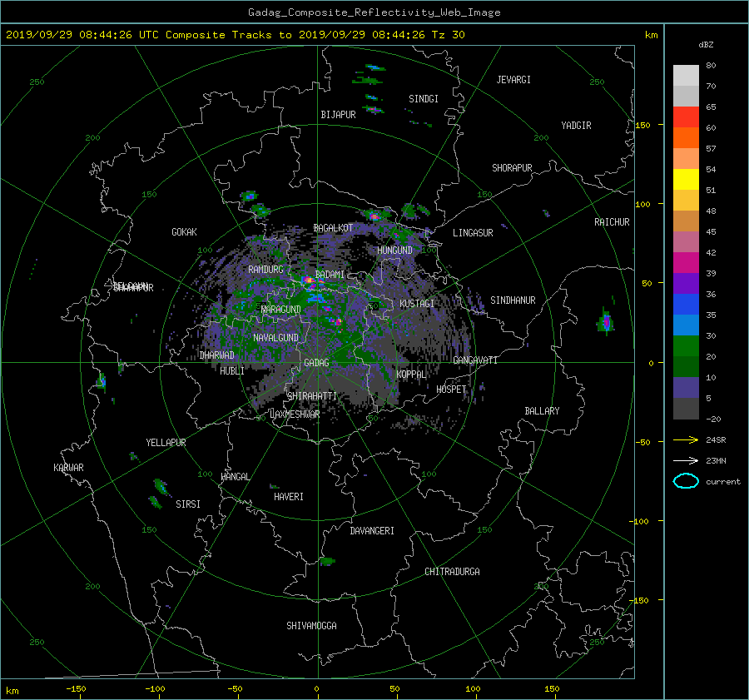Click the 'SIRSI' city label
749x700 pixels.
(x=188, y=504)
